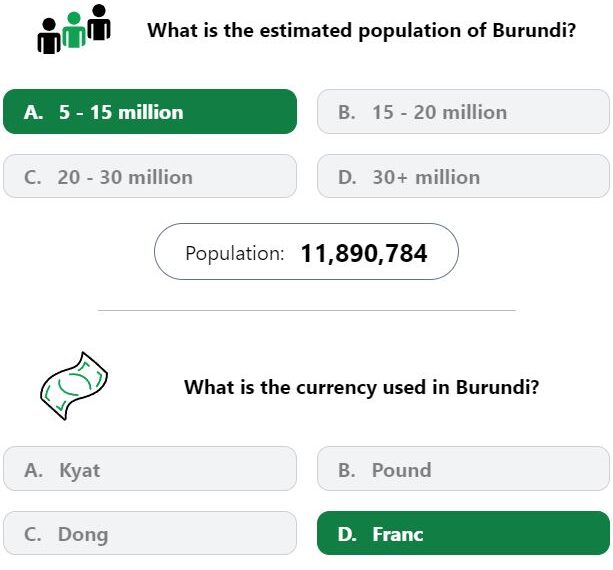Select answer B. 15 - 20 million
Viewport: 613px width, 570px height.
(x=463, y=112)
